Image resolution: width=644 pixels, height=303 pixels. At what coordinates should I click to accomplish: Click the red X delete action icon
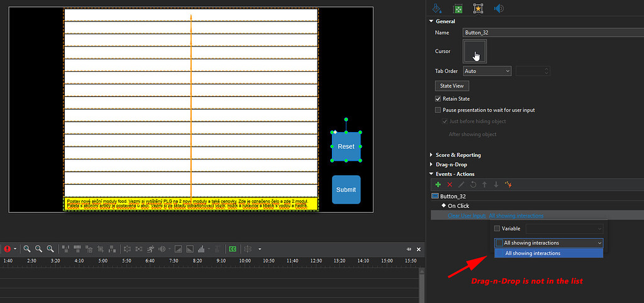click(450, 185)
